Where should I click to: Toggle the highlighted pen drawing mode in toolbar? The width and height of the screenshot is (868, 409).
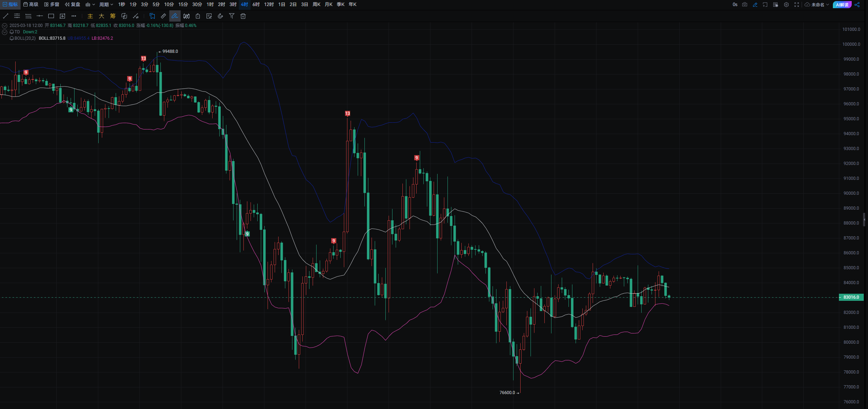click(175, 16)
